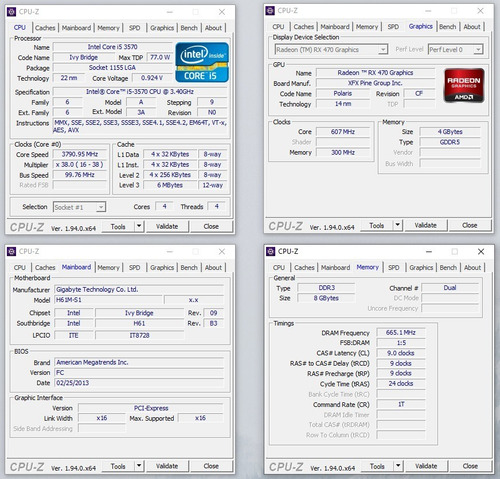
Task: Expand Tools arrow in Graphics tab window
Action: [397, 225]
